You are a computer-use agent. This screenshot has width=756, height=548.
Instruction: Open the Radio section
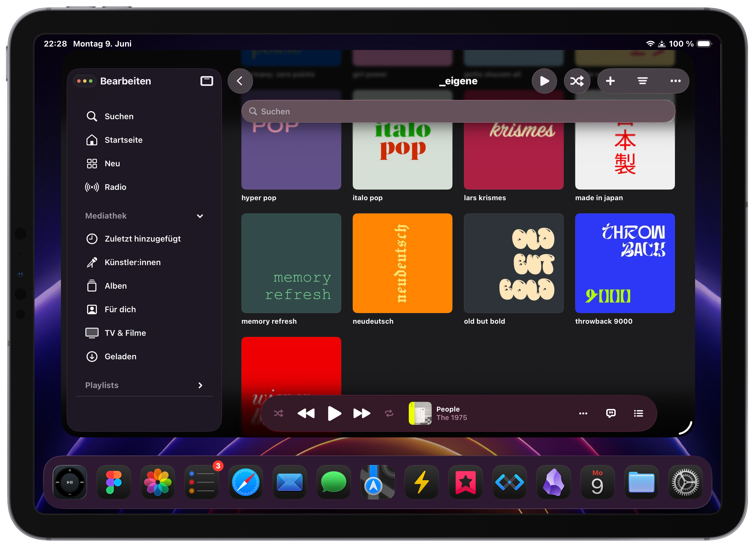point(144,187)
